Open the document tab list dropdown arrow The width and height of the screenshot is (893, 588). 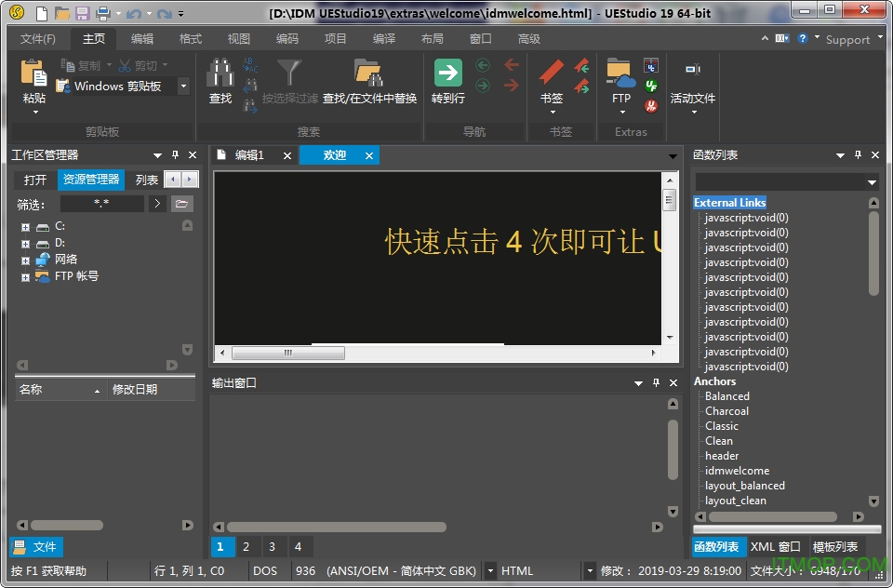click(673, 156)
